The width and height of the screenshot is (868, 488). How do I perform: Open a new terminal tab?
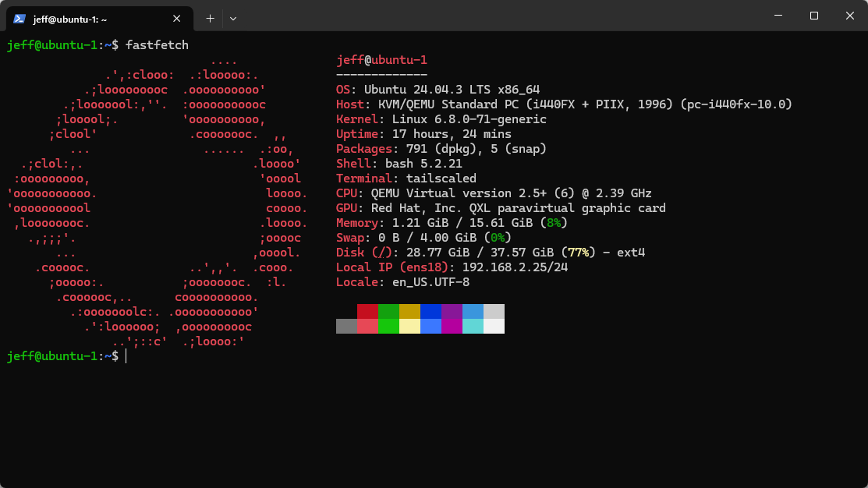[x=210, y=18]
